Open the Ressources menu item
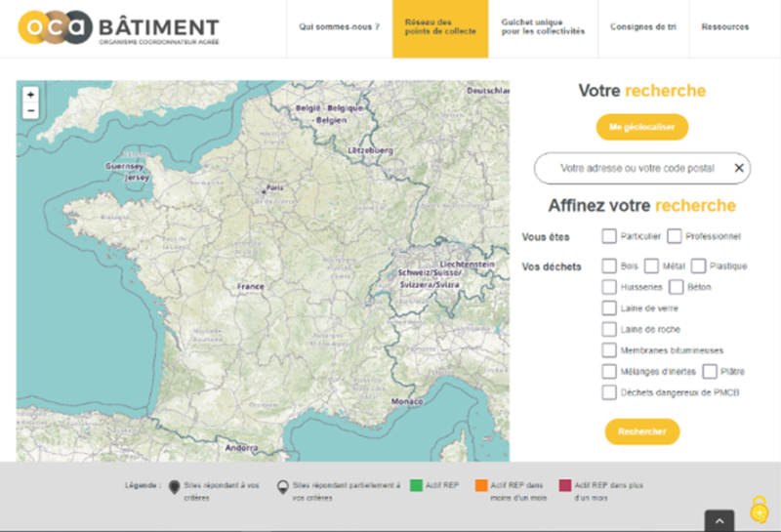781x532 pixels. [724, 27]
